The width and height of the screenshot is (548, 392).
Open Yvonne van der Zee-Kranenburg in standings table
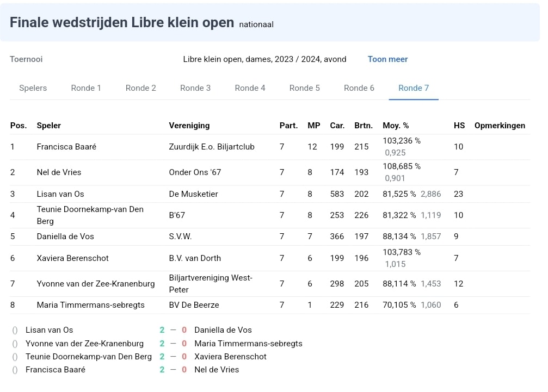[96, 284]
